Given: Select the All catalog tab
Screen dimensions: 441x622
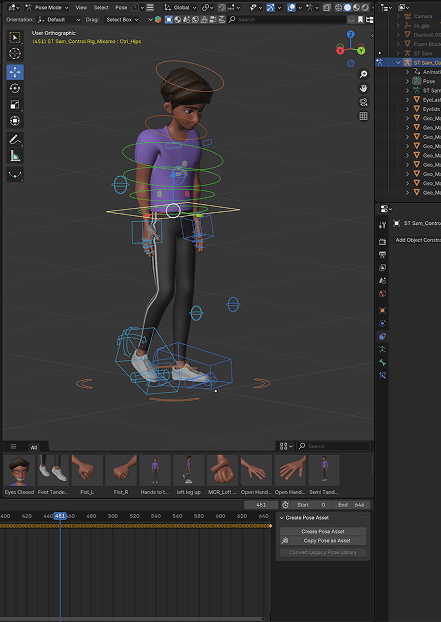Looking at the screenshot, I should pyautogui.click(x=34, y=447).
